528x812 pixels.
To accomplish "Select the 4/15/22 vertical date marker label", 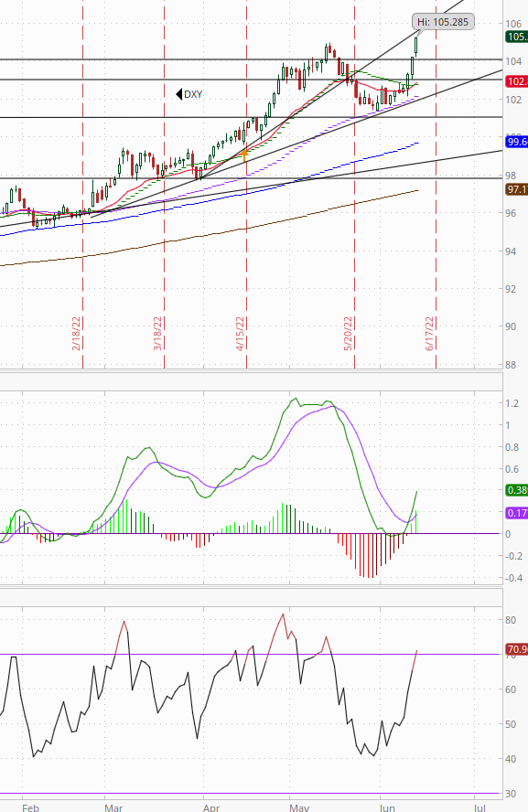I will [241, 334].
